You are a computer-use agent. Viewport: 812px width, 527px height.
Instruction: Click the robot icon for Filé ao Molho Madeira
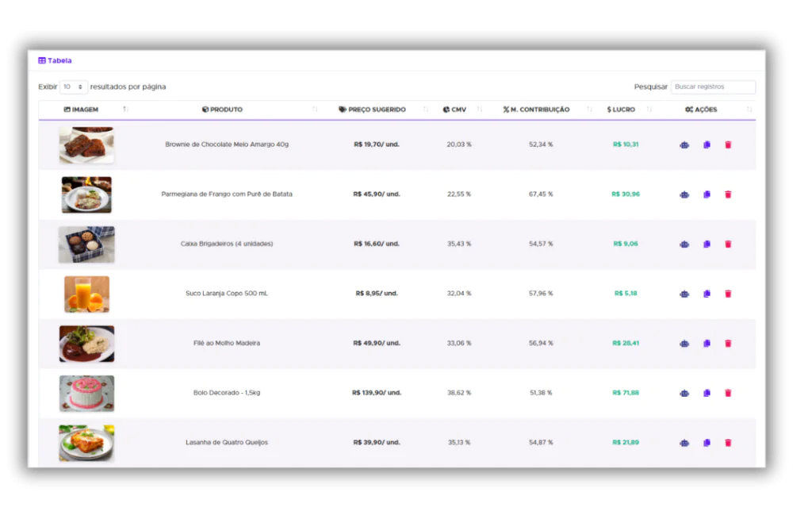coord(684,344)
